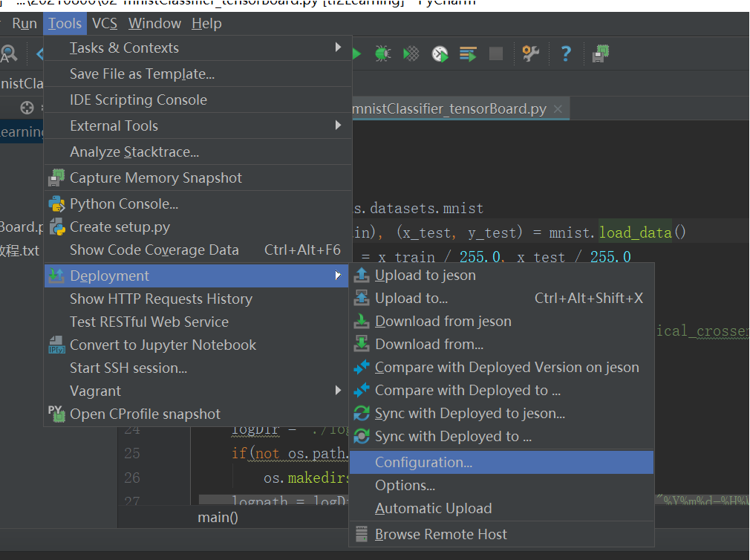Click line number 25 in gutter
The width and height of the screenshot is (750, 560).
(x=132, y=453)
